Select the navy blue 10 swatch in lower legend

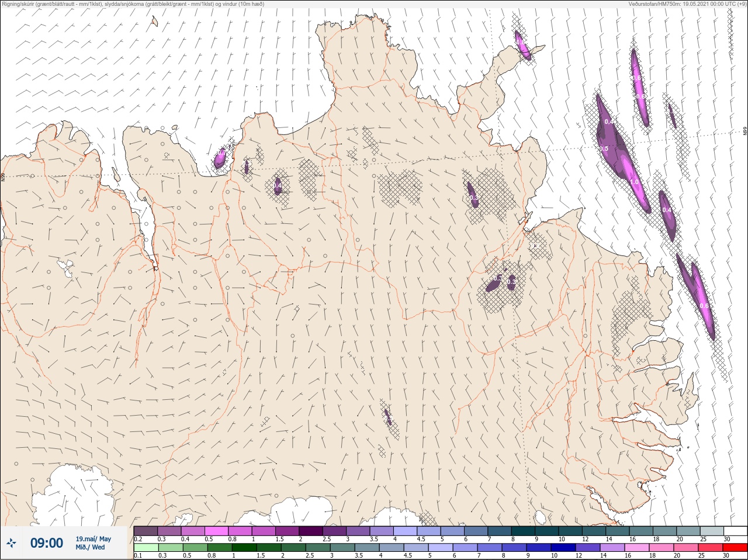564,548
